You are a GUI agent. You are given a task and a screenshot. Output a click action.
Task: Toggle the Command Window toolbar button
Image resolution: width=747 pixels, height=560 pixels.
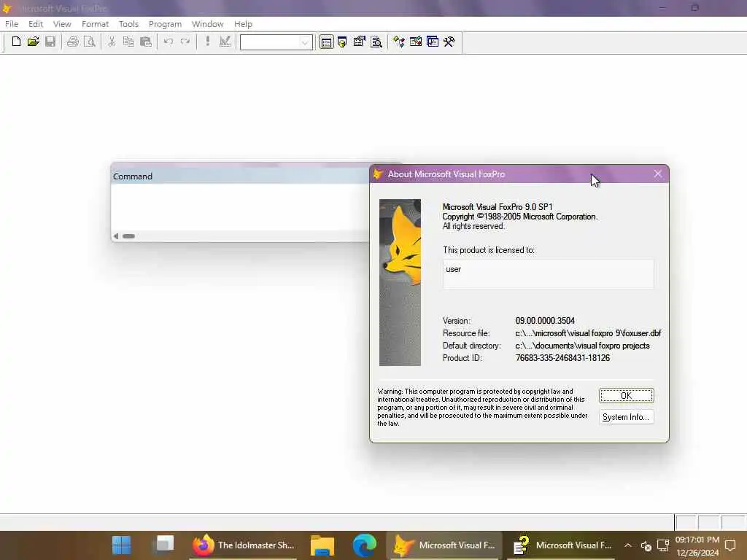click(326, 42)
